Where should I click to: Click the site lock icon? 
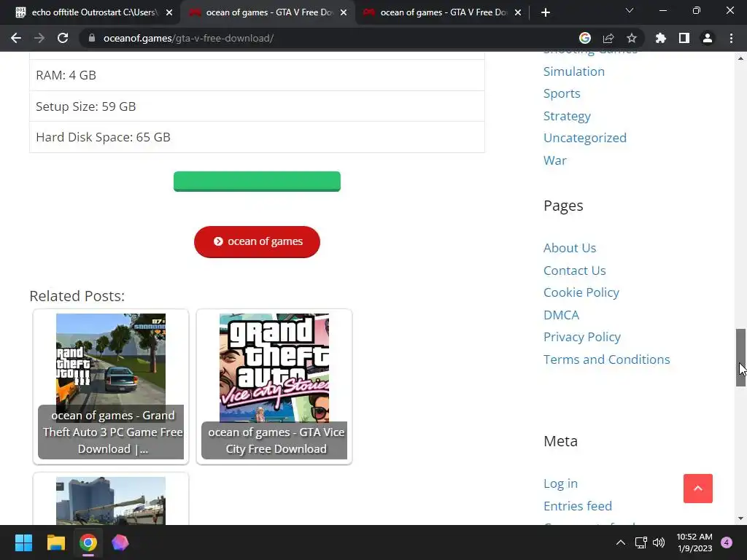click(92, 38)
